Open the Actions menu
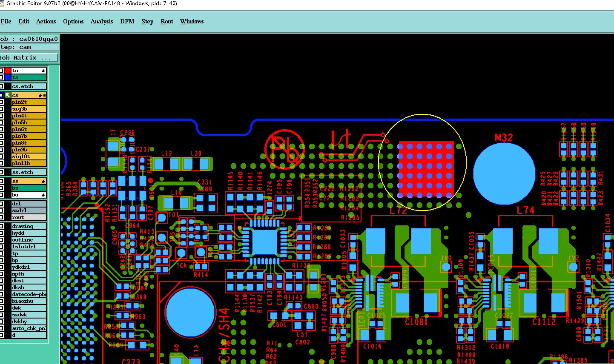 point(46,21)
